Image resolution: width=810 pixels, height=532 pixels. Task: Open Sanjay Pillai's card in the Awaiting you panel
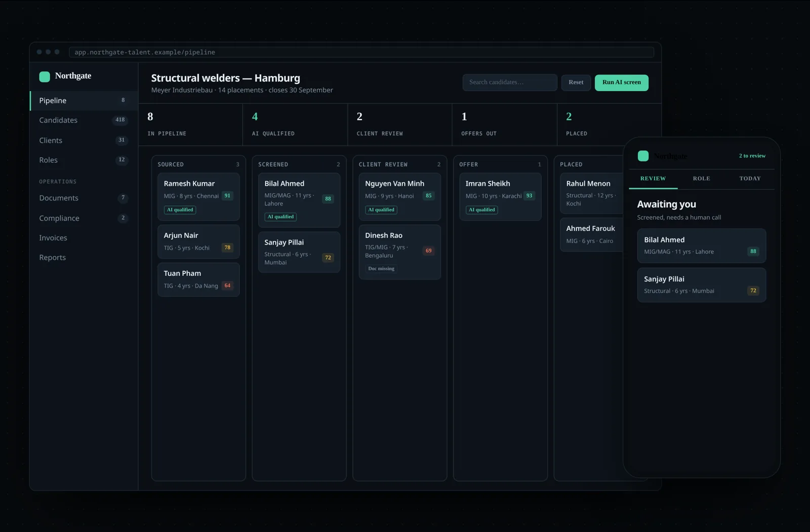(701, 285)
